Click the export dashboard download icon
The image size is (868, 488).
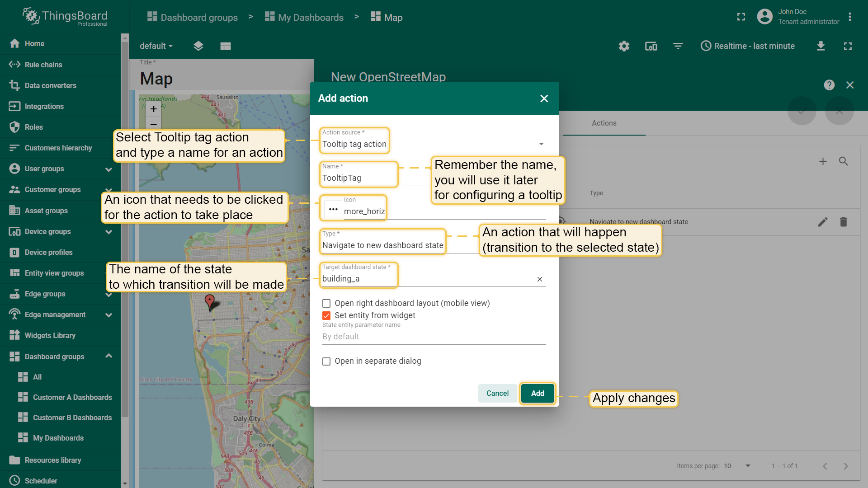point(821,46)
